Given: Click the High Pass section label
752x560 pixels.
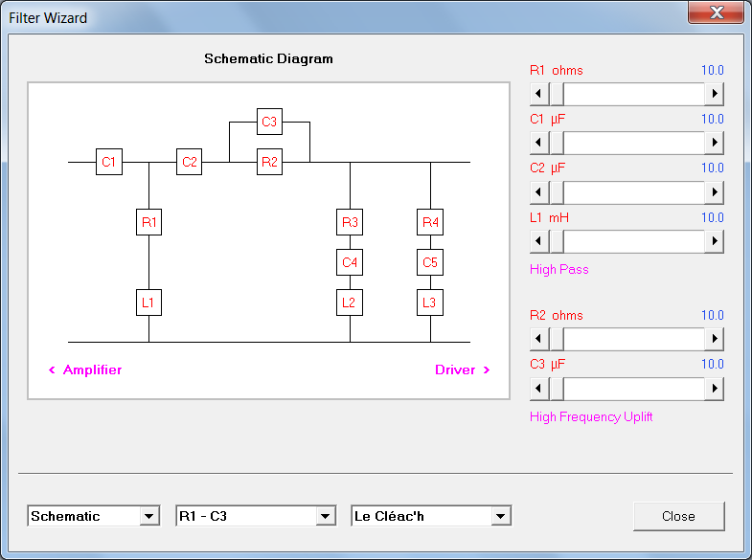Looking at the screenshot, I should [x=559, y=270].
